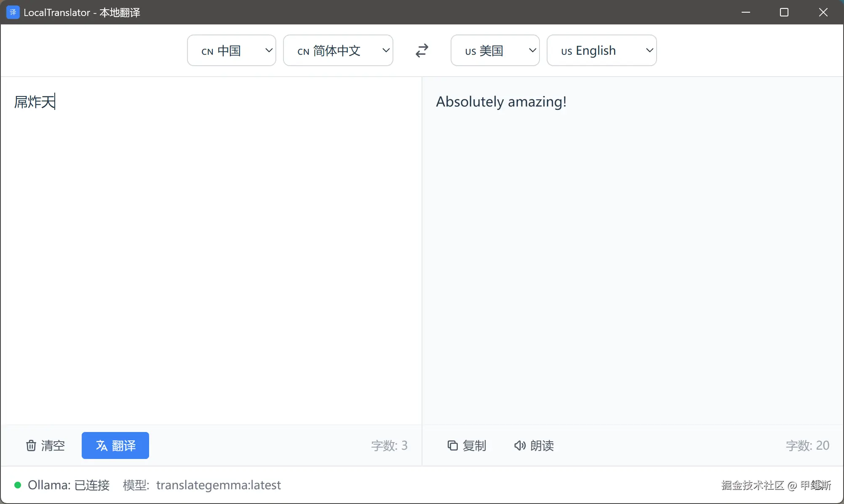Open the target language English dropdown

pos(601,51)
